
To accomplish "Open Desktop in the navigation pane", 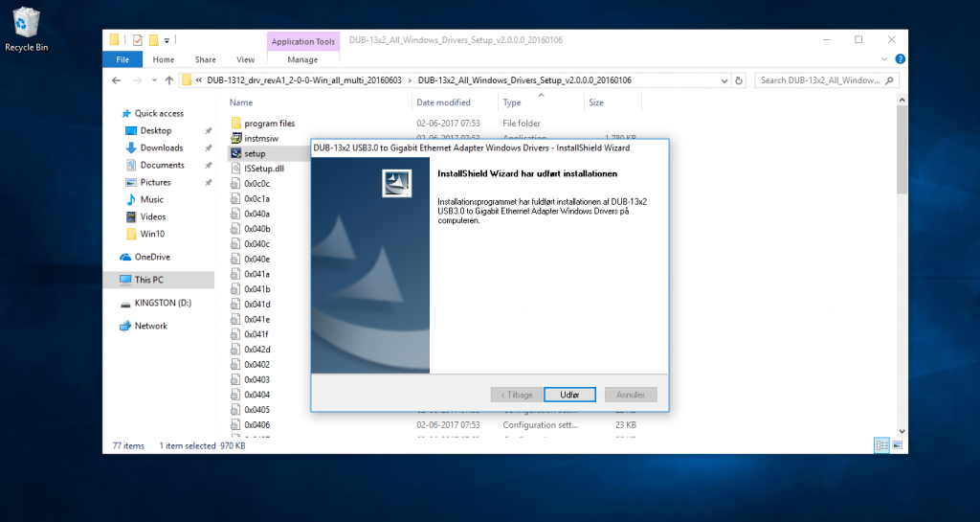I will [x=156, y=130].
